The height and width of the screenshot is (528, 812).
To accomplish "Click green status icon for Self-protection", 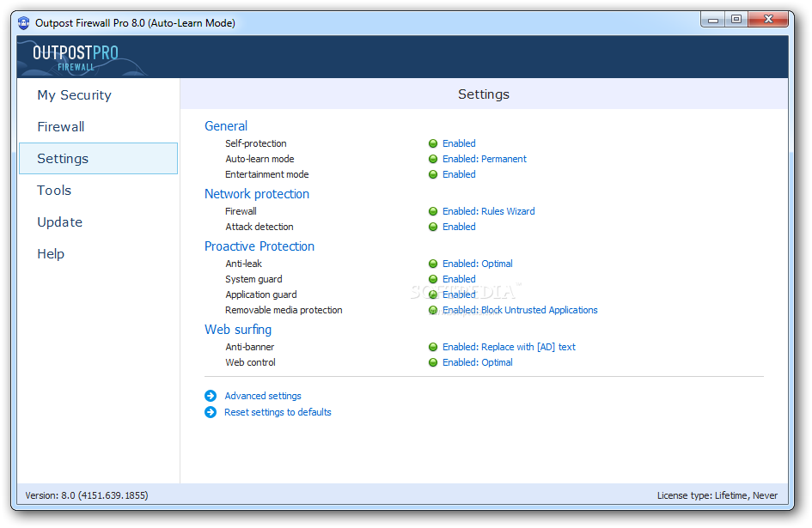I will 433,143.
